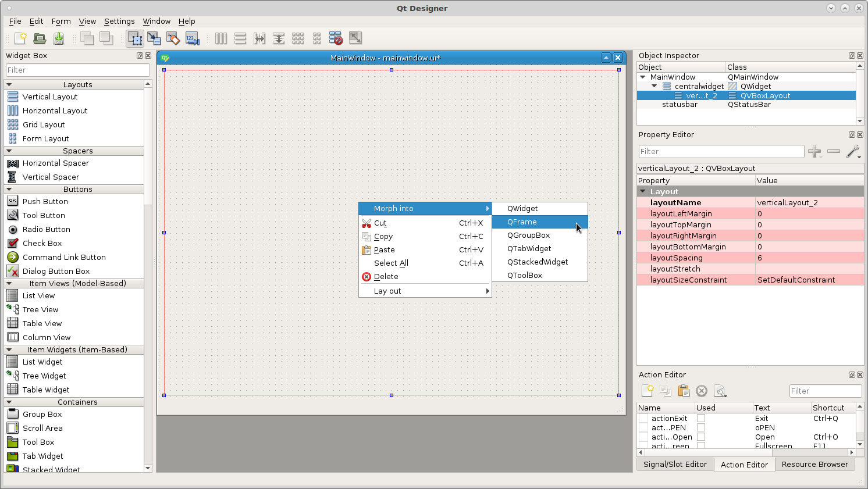Click the Adjust Size toolbar icon

click(355, 38)
